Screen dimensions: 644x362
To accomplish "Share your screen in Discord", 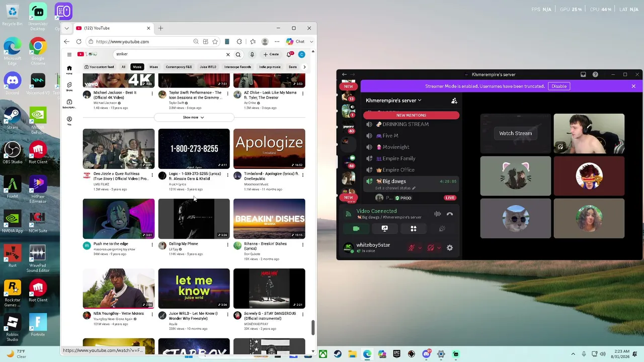I will point(384,229).
